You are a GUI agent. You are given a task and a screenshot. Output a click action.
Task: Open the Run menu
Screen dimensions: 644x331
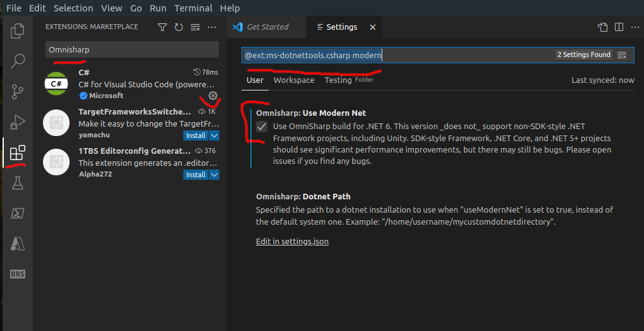(158, 8)
